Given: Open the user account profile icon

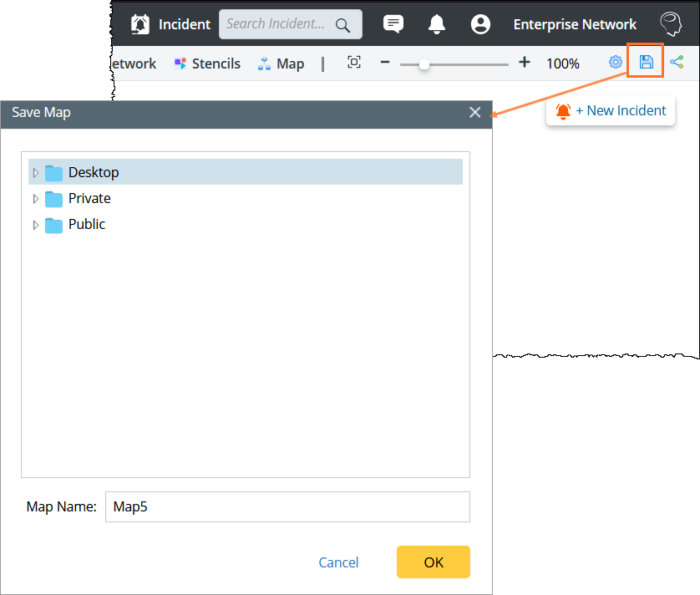Looking at the screenshot, I should pos(480,24).
